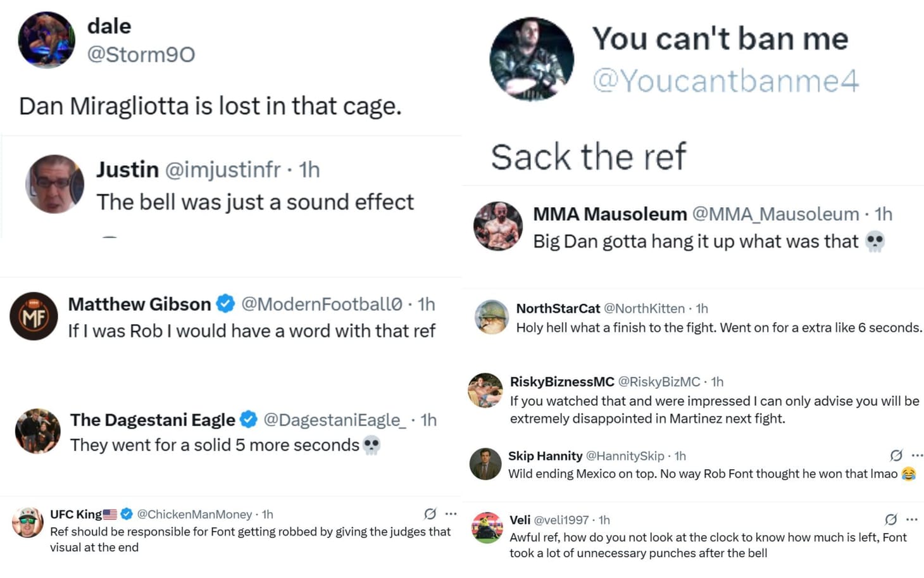Click the skull emoji in Dagestani Eagle's tweet
924x578 pixels.
372,445
